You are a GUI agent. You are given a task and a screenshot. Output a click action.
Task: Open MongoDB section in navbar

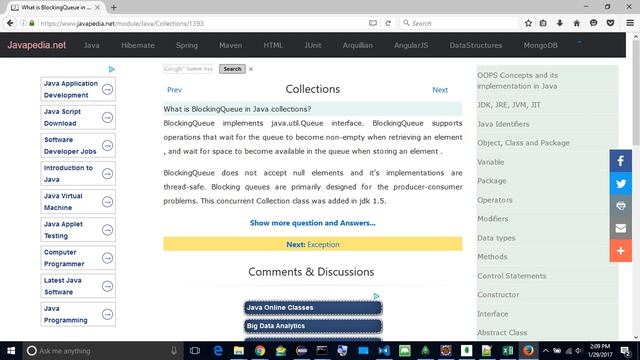tap(540, 45)
